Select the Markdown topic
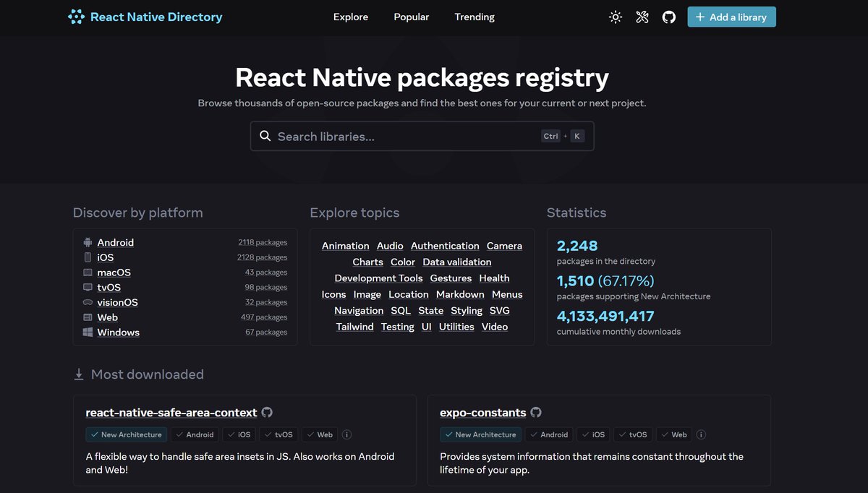 click(460, 294)
